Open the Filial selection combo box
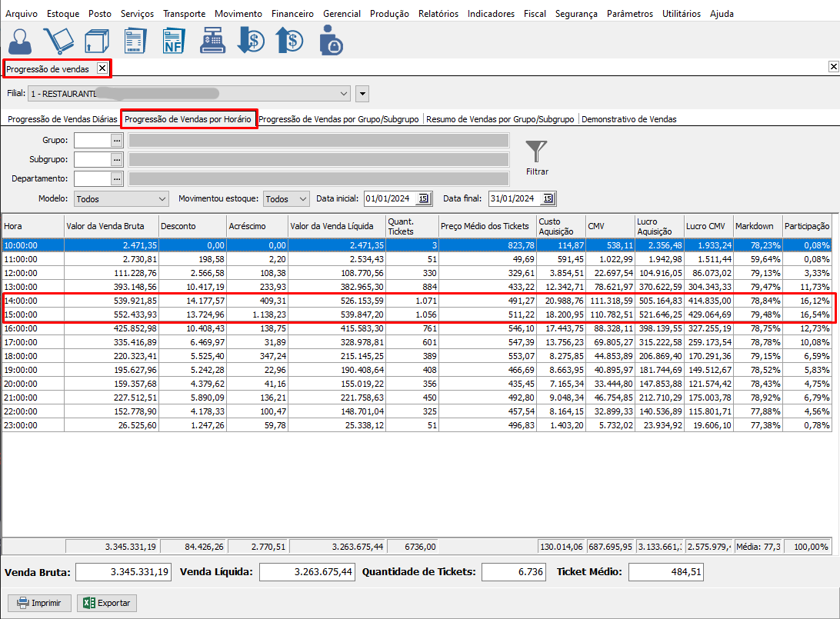840x619 pixels. 344,94
